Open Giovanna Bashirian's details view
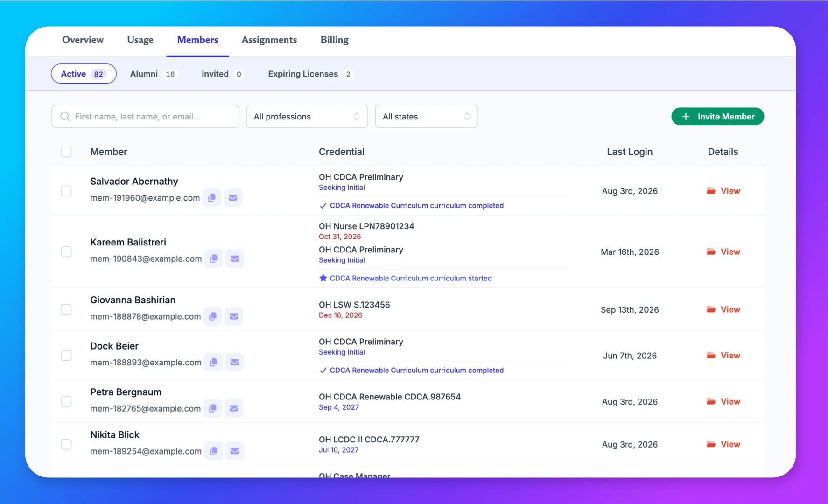Screen dimensions: 828x504 pos(723,310)
